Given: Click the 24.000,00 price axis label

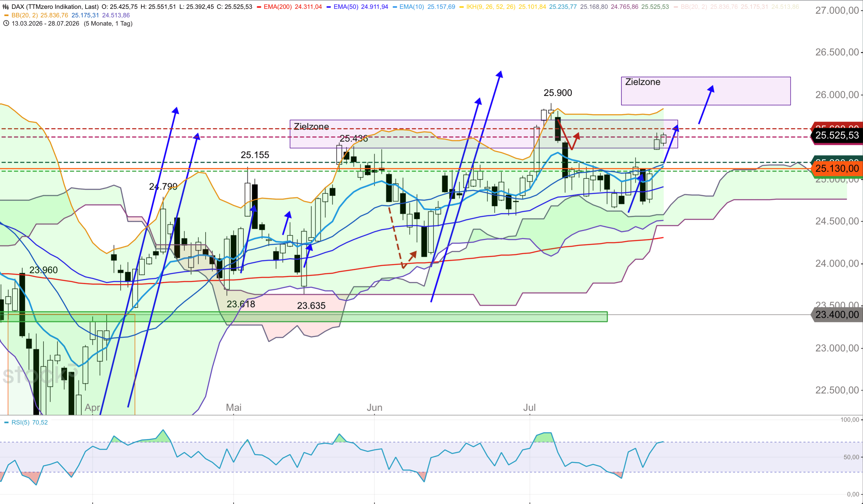Looking at the screenshot, I should pos(837,263).
